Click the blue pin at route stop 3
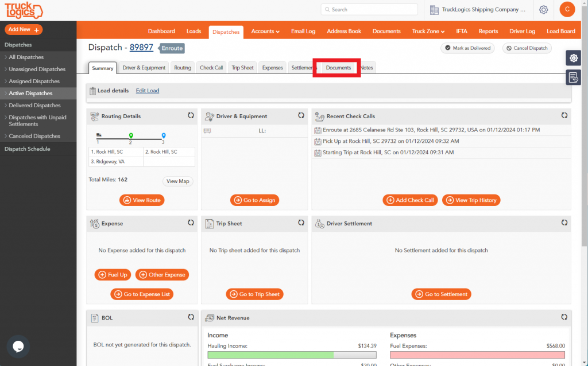 [164, 135]
